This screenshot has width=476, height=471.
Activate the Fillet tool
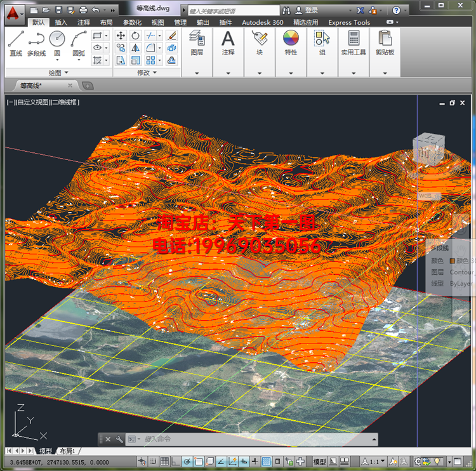(x=150, y=48)
